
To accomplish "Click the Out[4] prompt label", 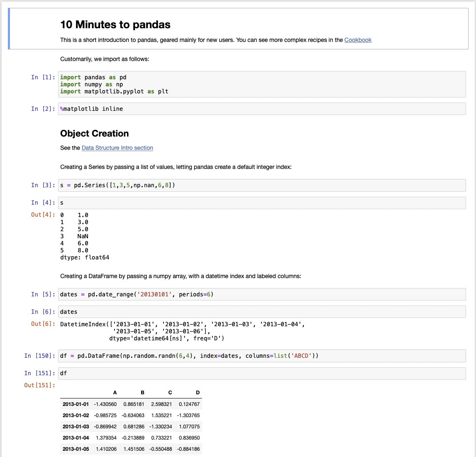I will point(43,215).
